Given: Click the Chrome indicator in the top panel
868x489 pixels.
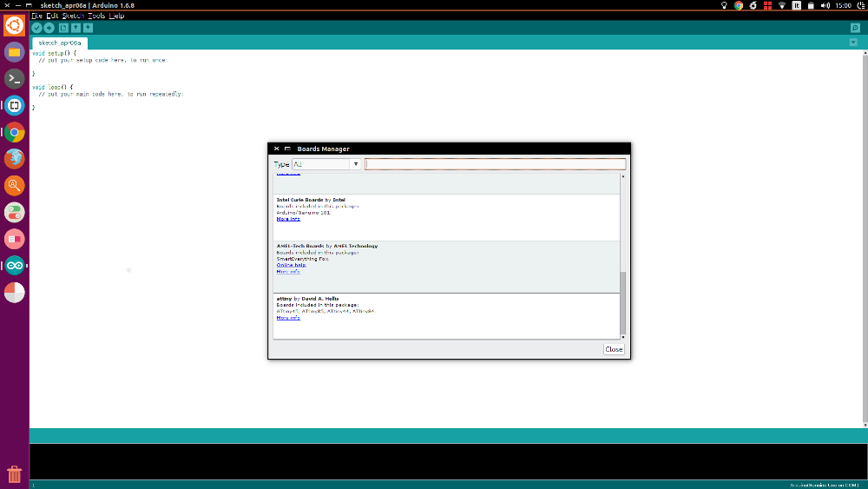Looking at the screenshot, I should point(739,5).
